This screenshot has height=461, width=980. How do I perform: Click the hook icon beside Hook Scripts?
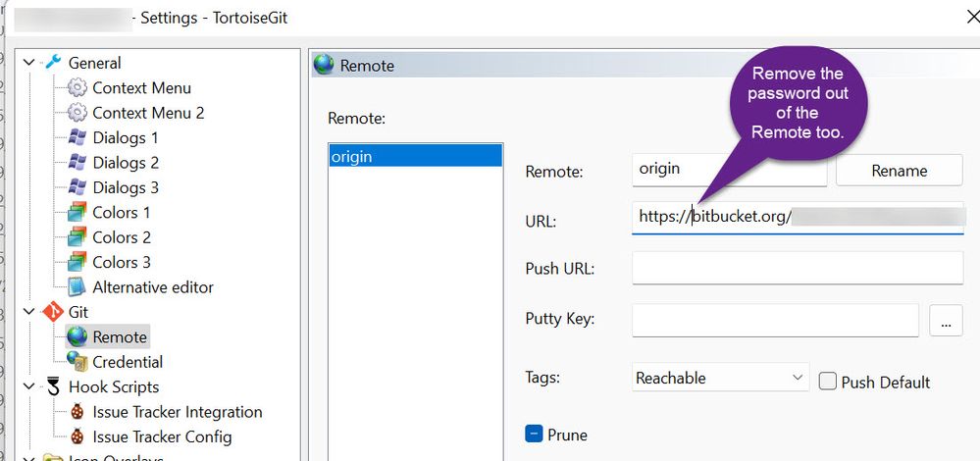point(53,386)
